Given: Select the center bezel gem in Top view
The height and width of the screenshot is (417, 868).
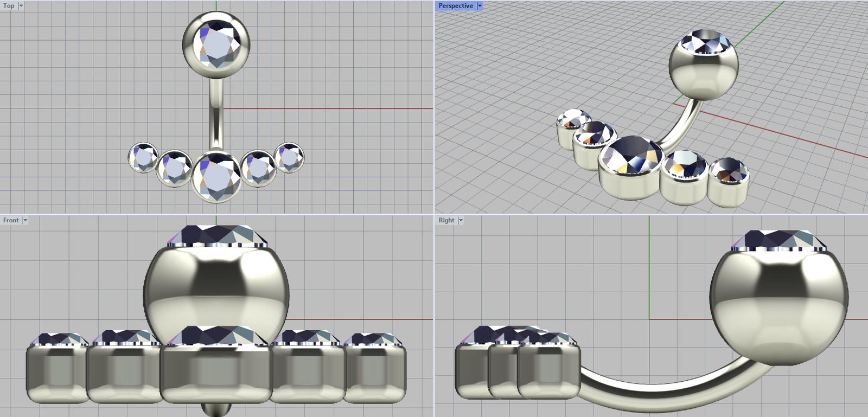Looking at the screenshot, I should tap(216, 175).
